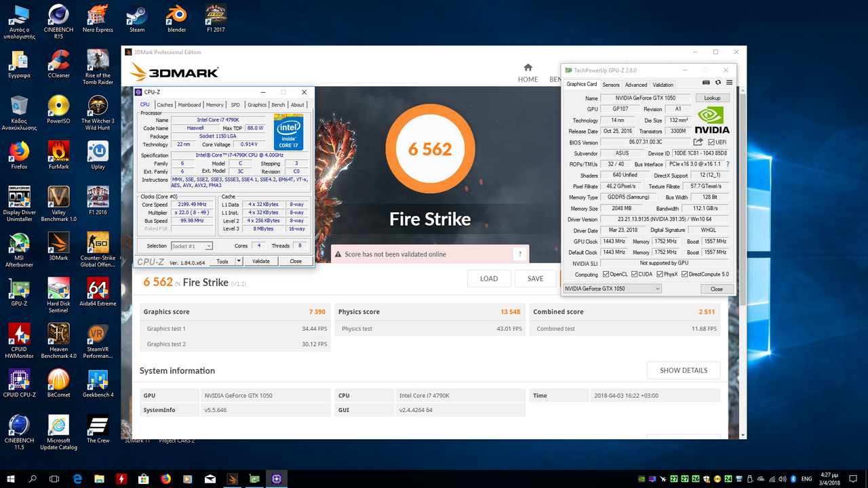Select The Witcher 3 Wild Hunt icon

tap(98, 113)
